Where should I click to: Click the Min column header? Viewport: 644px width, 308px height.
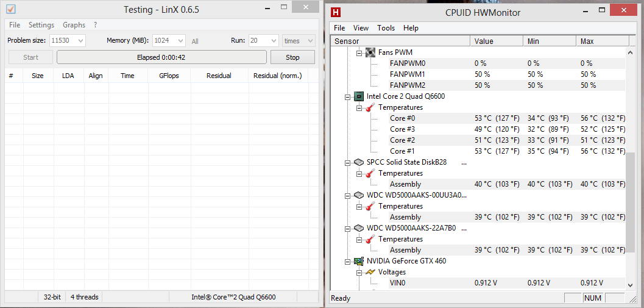tap(550, 41)
